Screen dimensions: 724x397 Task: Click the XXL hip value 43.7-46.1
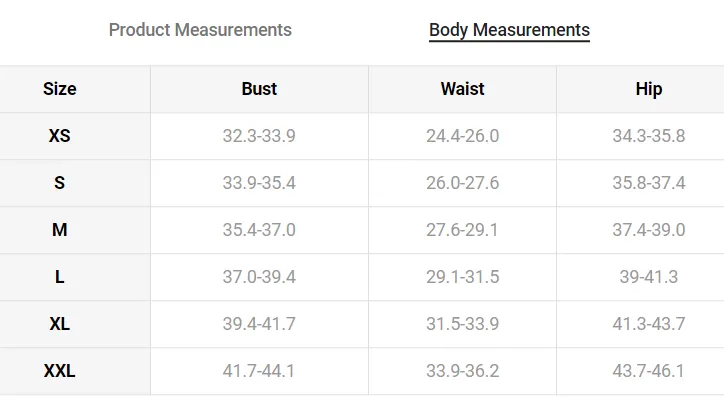(649, 371)
